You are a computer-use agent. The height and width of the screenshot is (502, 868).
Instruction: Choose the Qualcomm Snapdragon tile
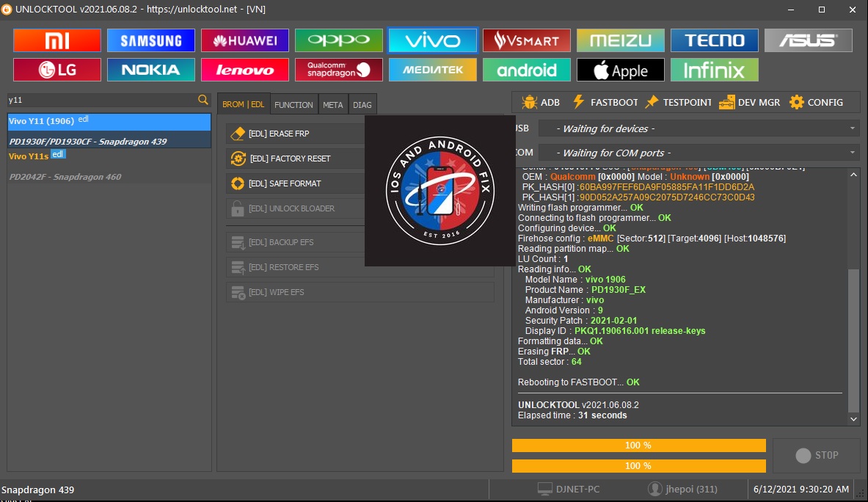point(339,70)
